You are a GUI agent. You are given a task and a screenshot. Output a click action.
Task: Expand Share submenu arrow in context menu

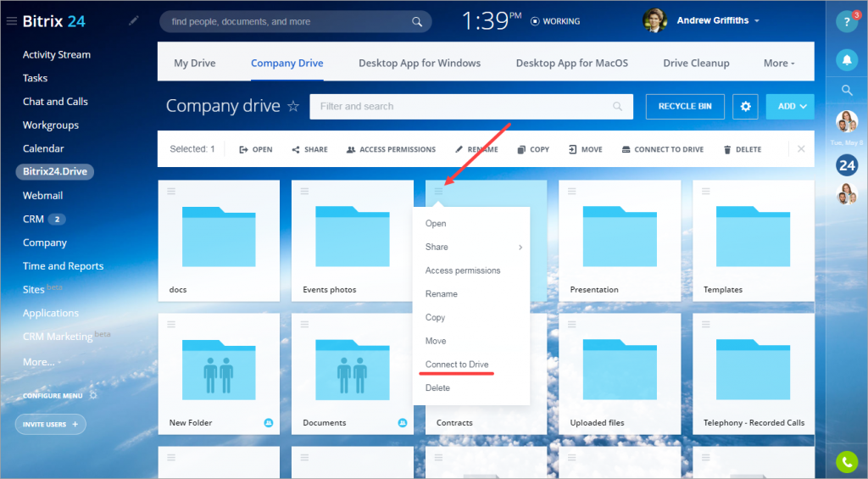tap(520, 247)
